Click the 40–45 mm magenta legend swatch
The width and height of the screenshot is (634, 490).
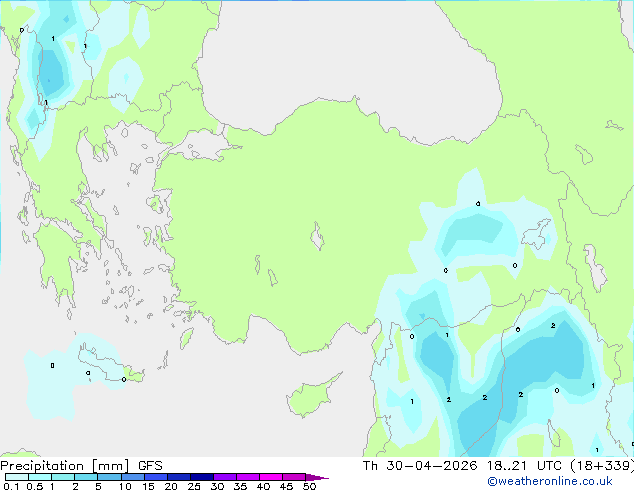click(x=271, y=477)
